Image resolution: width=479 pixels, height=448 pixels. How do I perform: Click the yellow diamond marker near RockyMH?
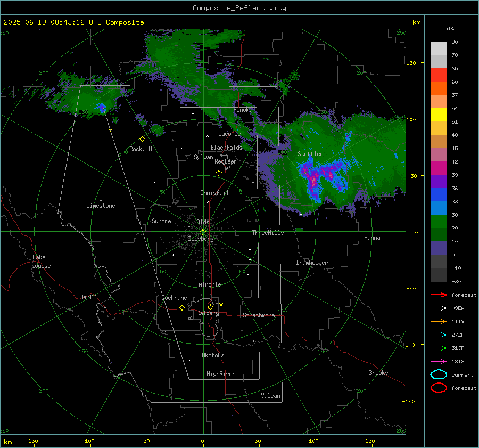click(x=142, y=139)
